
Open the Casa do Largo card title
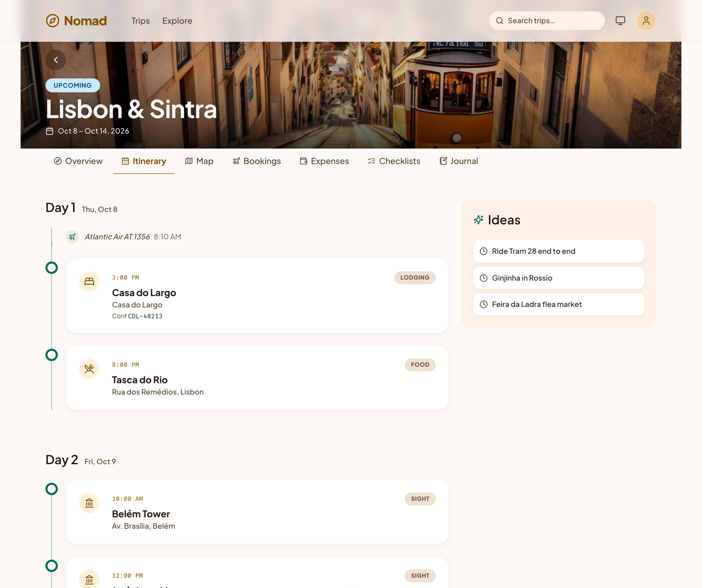pyautogui.click(x=144, y=293)
